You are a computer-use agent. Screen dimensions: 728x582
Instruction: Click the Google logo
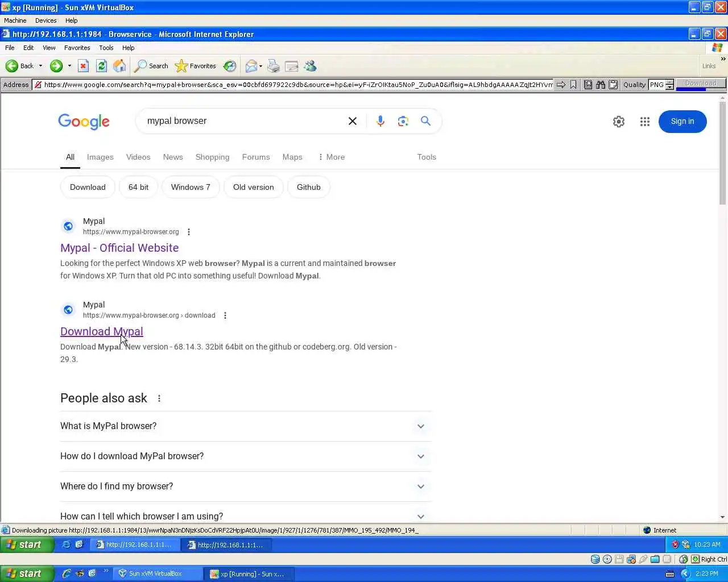point(84,122)
